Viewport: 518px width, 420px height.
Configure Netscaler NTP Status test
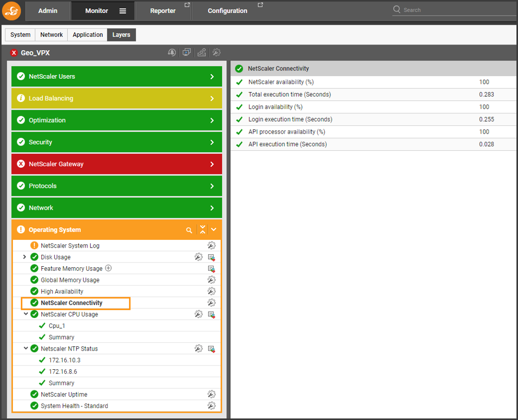(x=198, y=349)
